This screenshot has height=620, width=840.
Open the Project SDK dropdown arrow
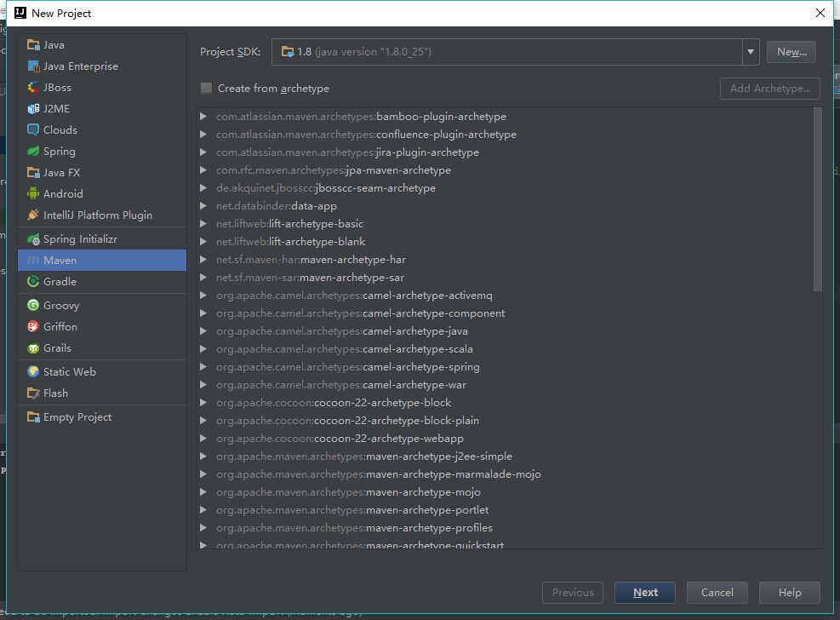pyautogui.click(x=751, y=52)
